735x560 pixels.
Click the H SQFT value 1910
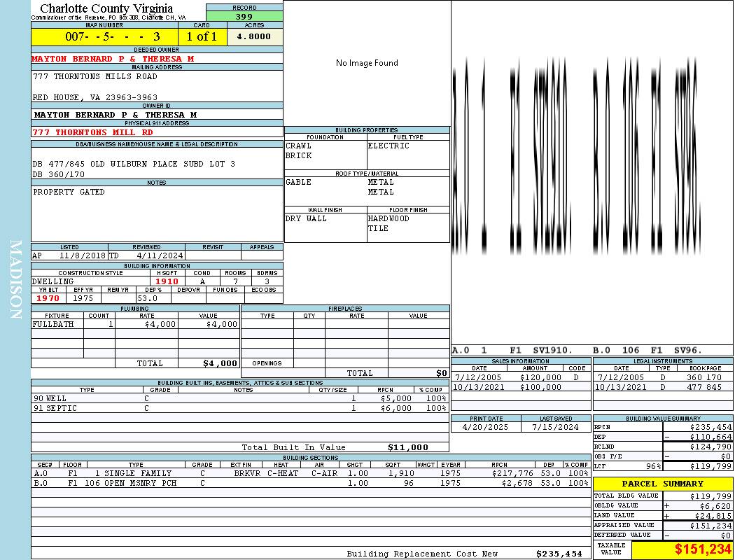pyautogui.click(x=167, y=281)
